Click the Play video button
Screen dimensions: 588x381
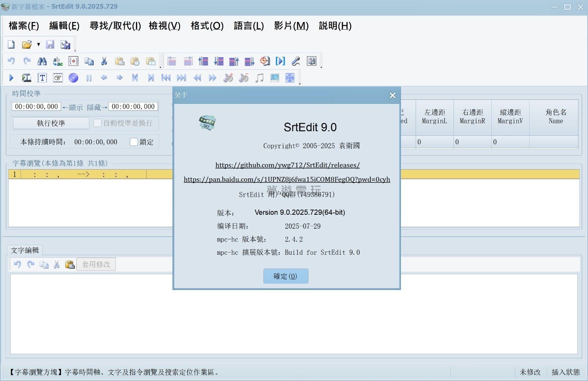(11, 78)
